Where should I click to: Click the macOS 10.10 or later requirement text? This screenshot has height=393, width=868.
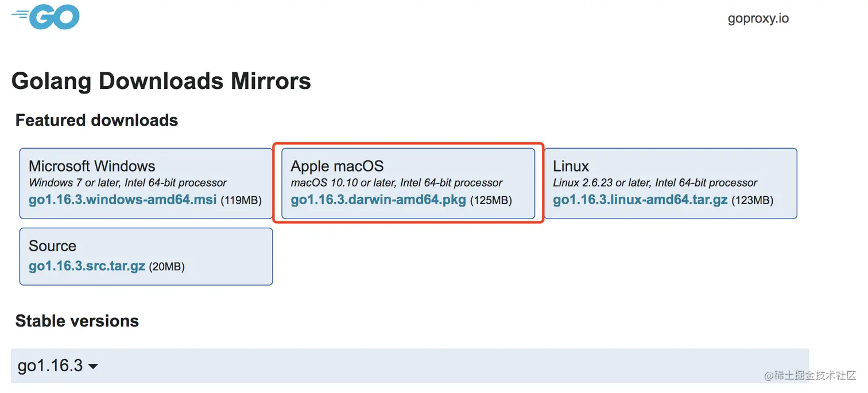click(x=396, y=183)
